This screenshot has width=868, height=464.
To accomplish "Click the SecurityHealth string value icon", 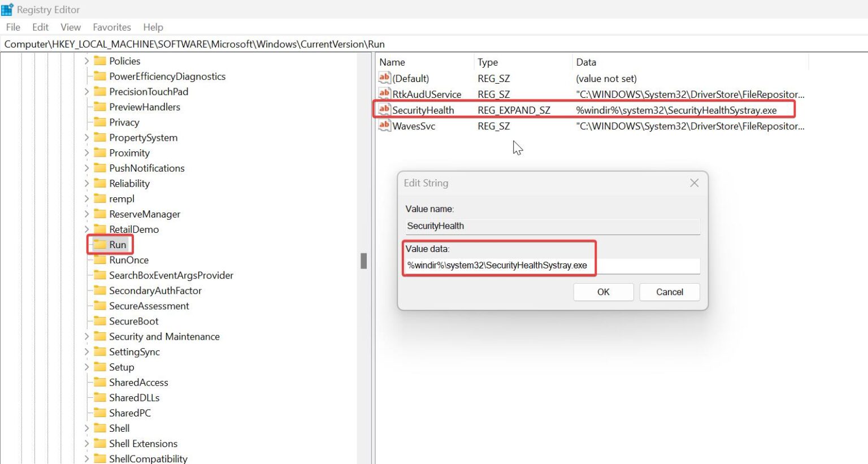I will pyautogui.click(x=385, y=110).
